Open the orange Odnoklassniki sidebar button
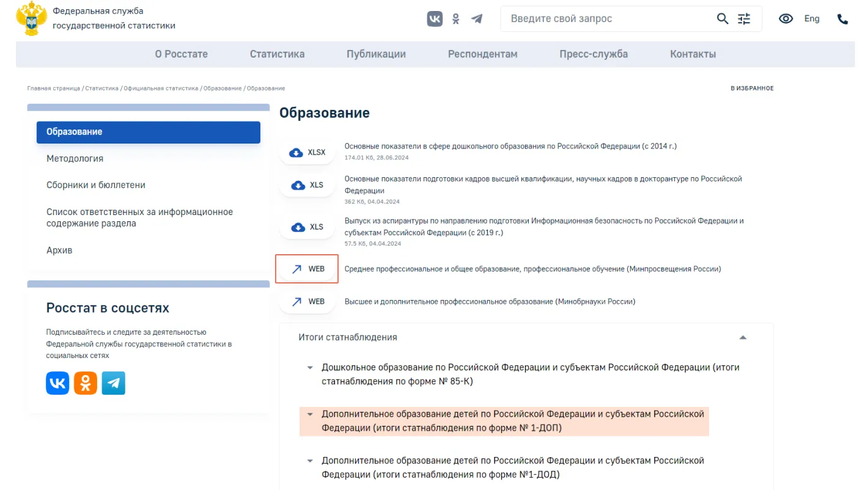The height and width of the screenshot is (490, 868). point(86,383)
